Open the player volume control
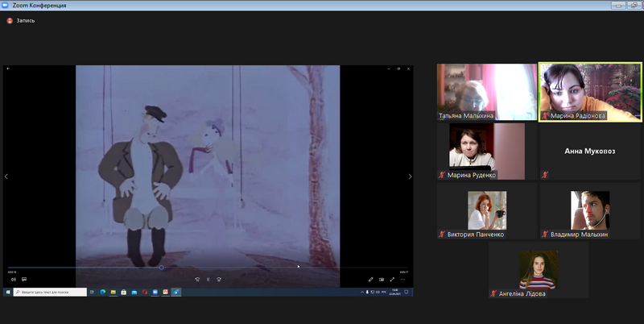Viewport: 644px width, 324px height. coord(13,279)
